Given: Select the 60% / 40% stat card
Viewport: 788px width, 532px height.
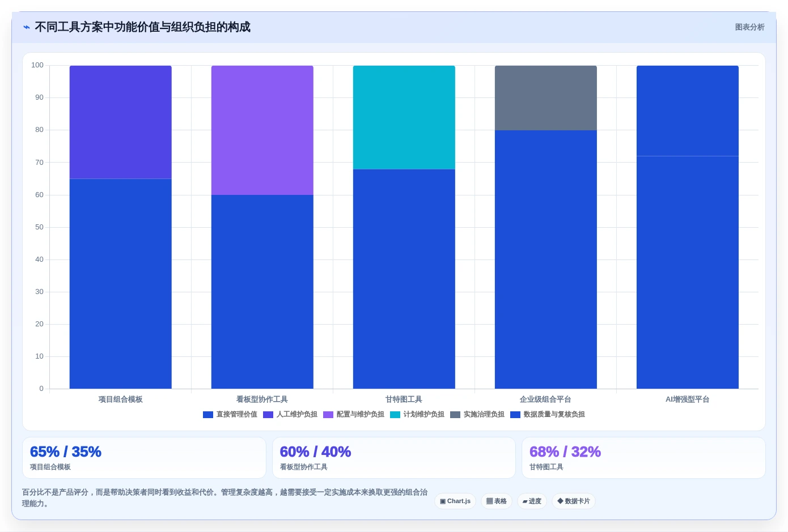Looking at the screenshot, I should click(x=394, y=458).
